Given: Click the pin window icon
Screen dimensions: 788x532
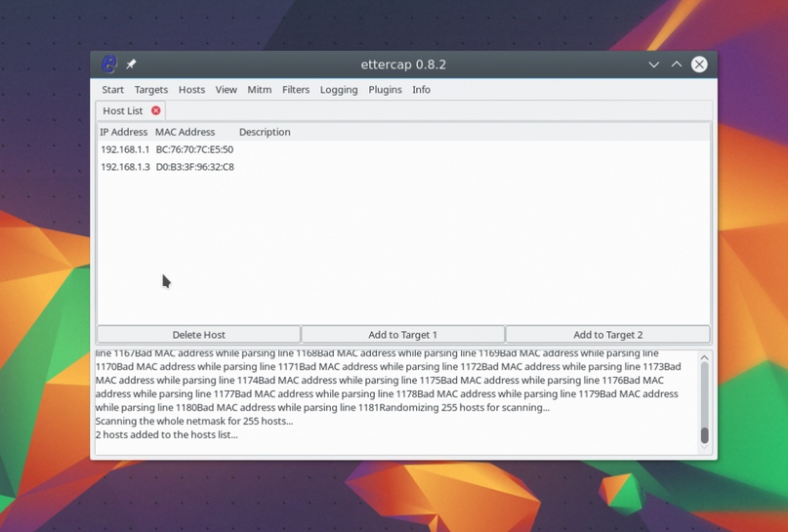Looking at the screenshot, I should pyautogui.click(x=131, y=64).
